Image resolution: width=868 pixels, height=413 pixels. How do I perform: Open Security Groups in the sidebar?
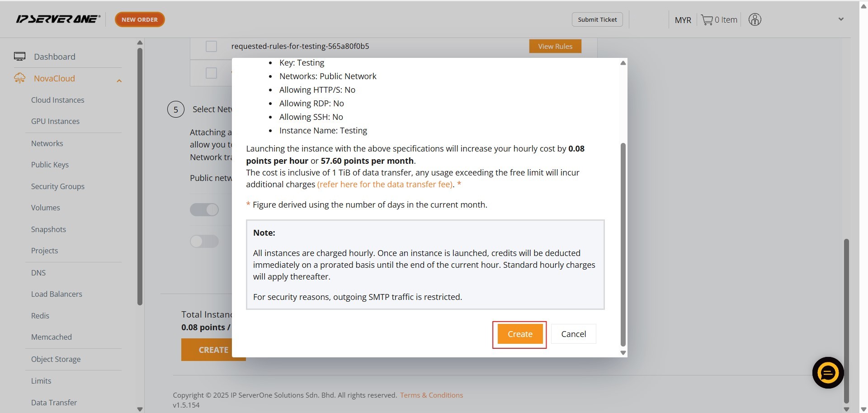(57, 186)
